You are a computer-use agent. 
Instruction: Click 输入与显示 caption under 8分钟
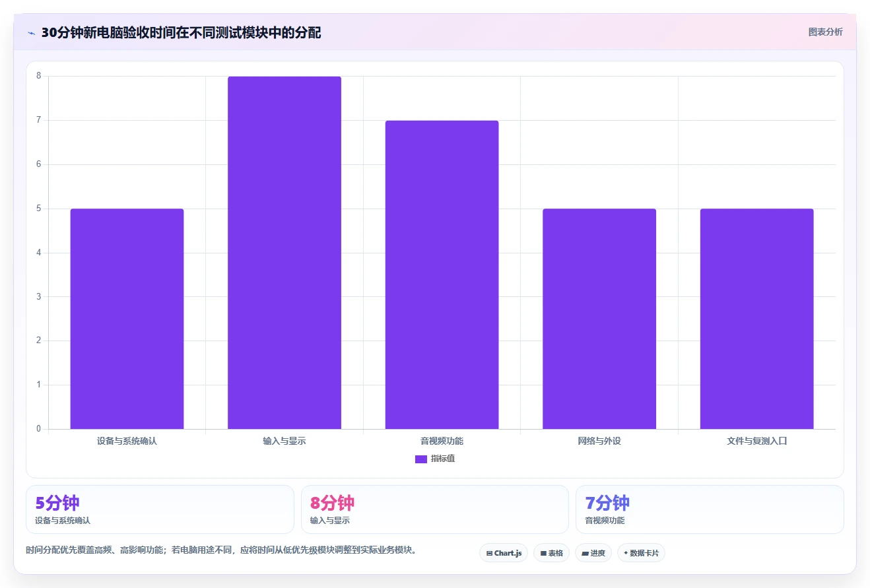(330, 521)
